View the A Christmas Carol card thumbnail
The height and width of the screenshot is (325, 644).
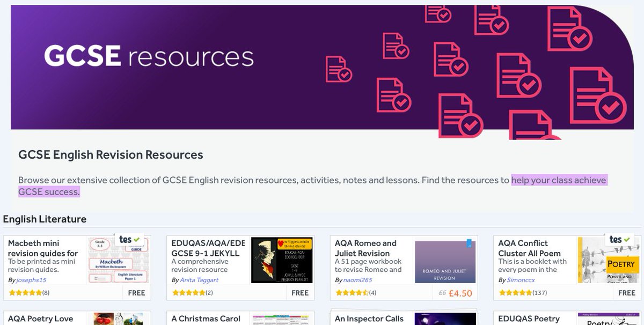pyautogui.click(x=282, y=319)
